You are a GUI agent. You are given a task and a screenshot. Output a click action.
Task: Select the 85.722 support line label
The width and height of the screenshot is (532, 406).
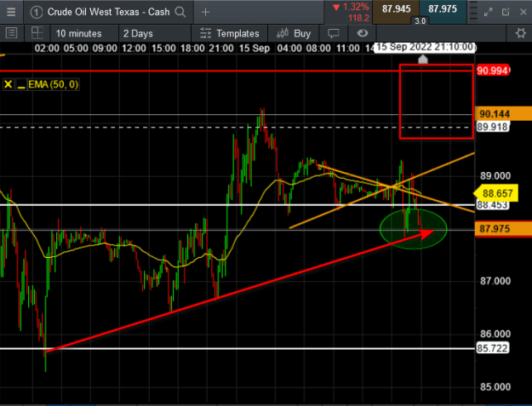(492, 348)
